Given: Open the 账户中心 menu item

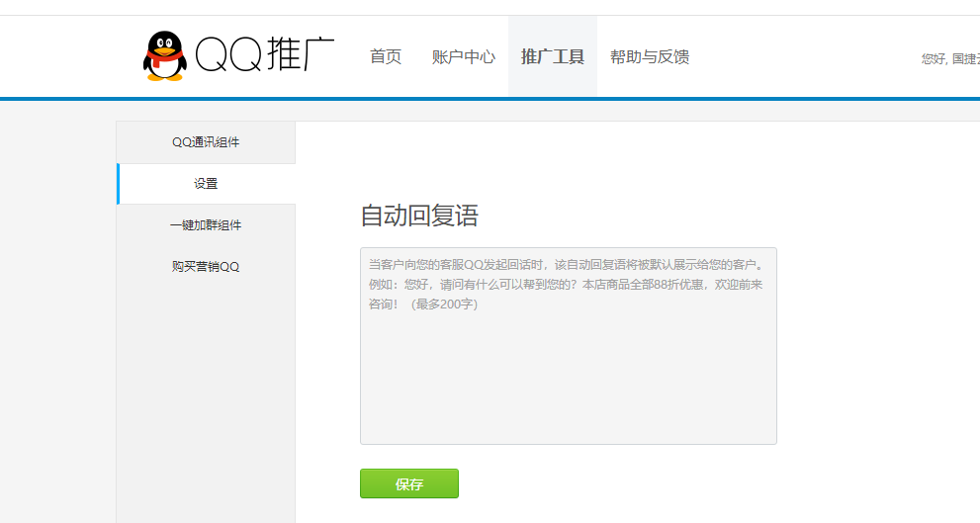Looking at the screenshot, I should 464,57.
